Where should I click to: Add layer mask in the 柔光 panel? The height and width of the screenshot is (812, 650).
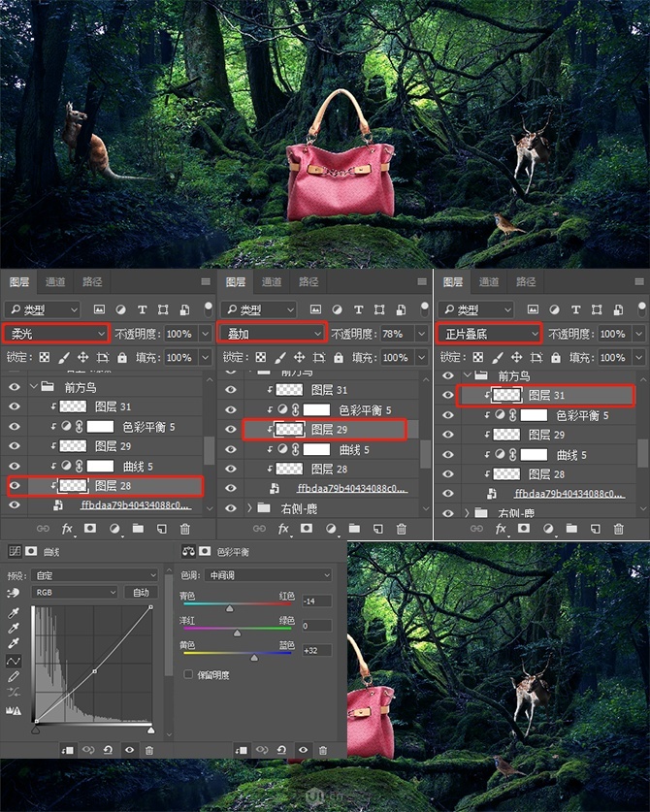pos(90,528)
